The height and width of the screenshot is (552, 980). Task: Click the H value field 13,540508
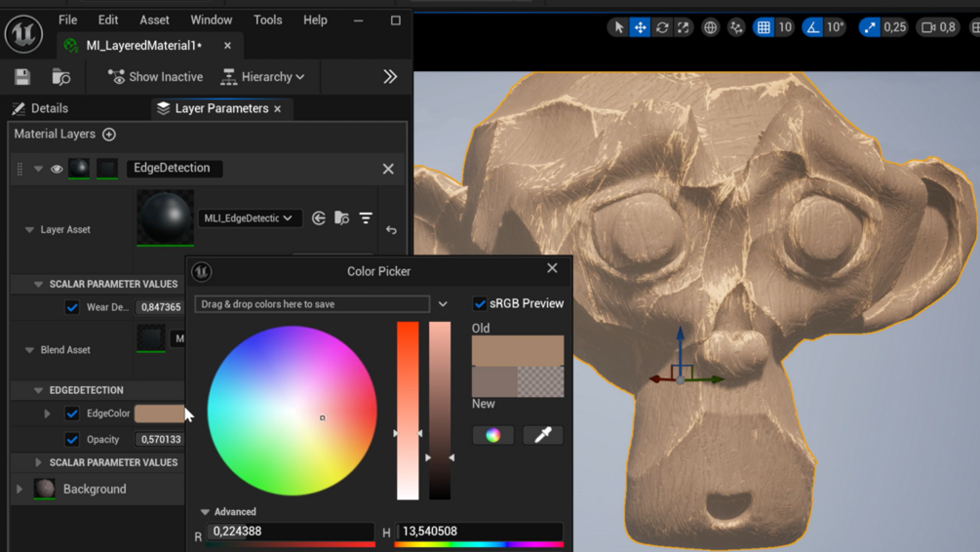(479, 532)
